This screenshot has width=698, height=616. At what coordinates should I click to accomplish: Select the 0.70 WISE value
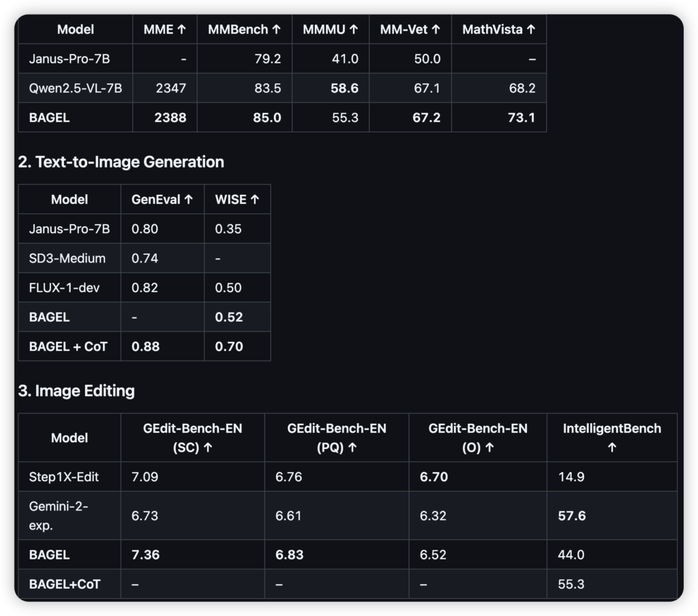229,346
